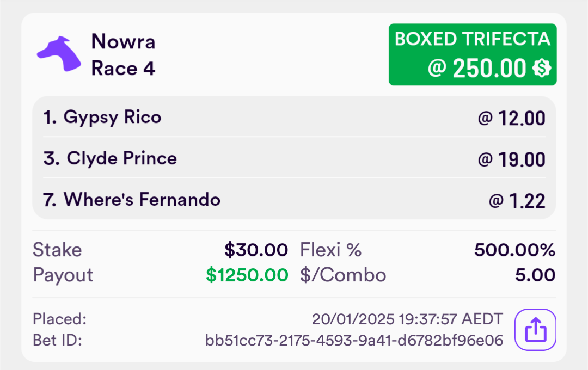Click the @ 1.22 odds value
Viewport: 588px width, 370px height.
[517, 201]
